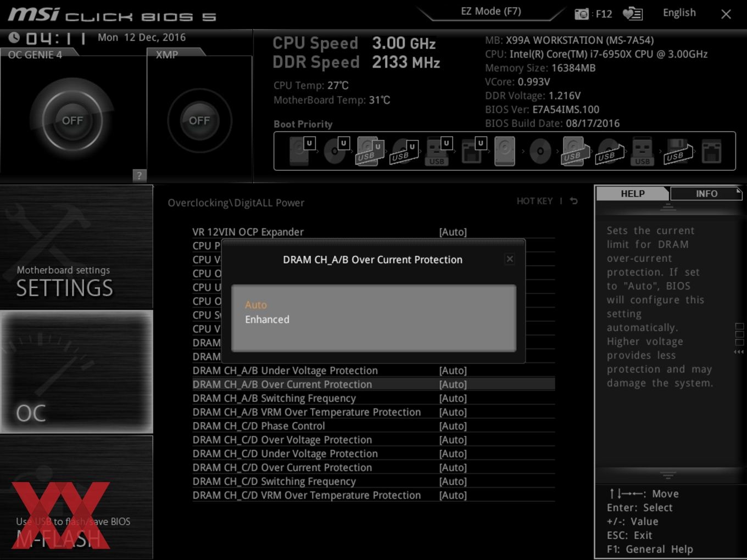
Task: Click the UEFI USB hard disk boot icon
Action: tap(369, 151)
